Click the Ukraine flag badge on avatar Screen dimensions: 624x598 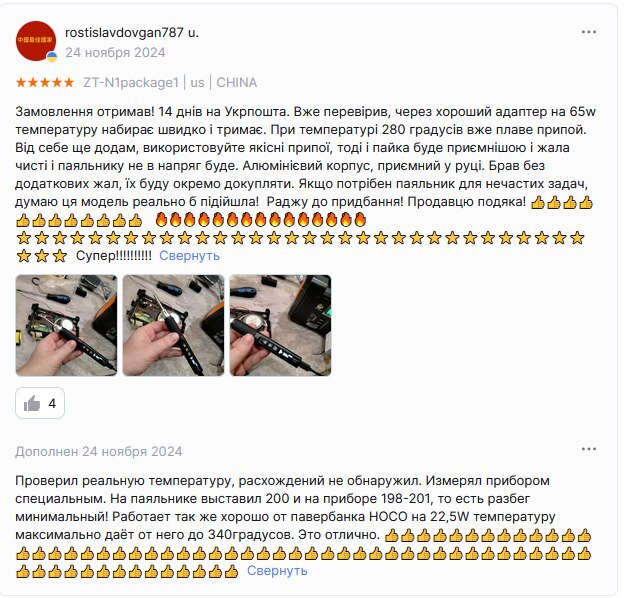[52, 57]
